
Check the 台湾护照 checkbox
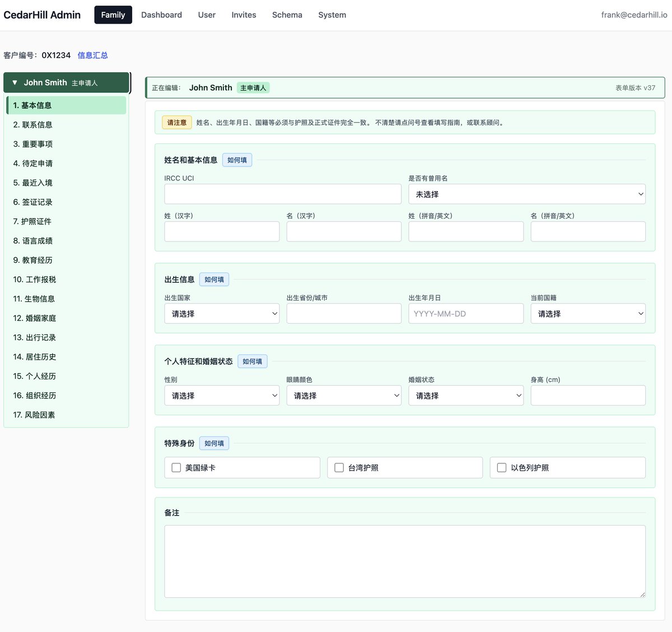pos(339,467)
